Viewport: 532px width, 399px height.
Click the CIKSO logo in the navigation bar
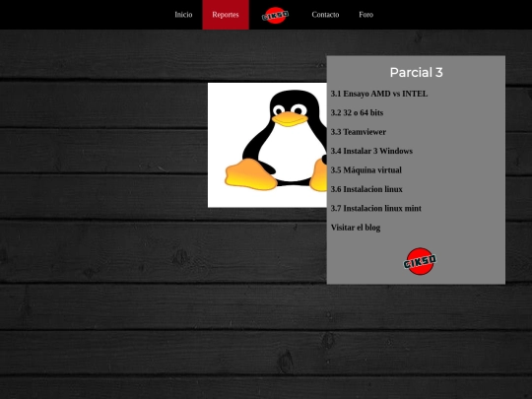(275, 15)
